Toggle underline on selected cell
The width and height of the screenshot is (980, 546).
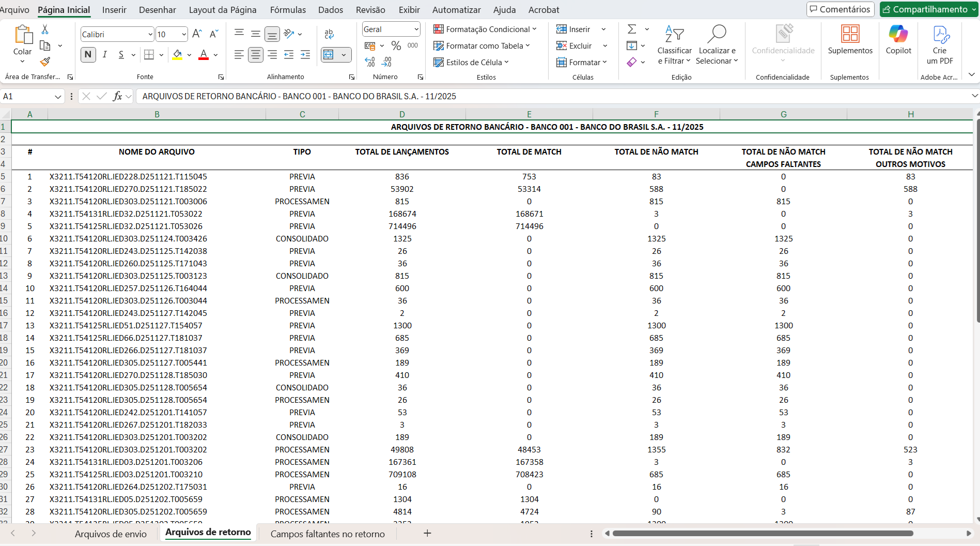[121, 54]
